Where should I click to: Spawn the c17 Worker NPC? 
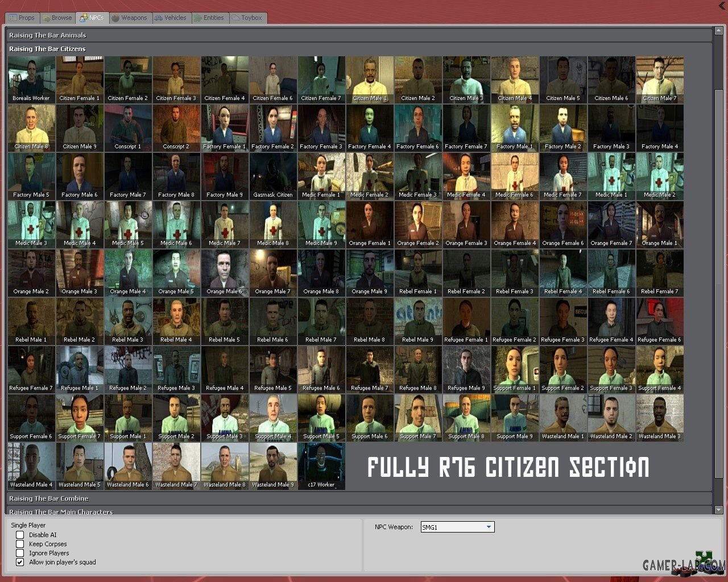pos(321,466)
